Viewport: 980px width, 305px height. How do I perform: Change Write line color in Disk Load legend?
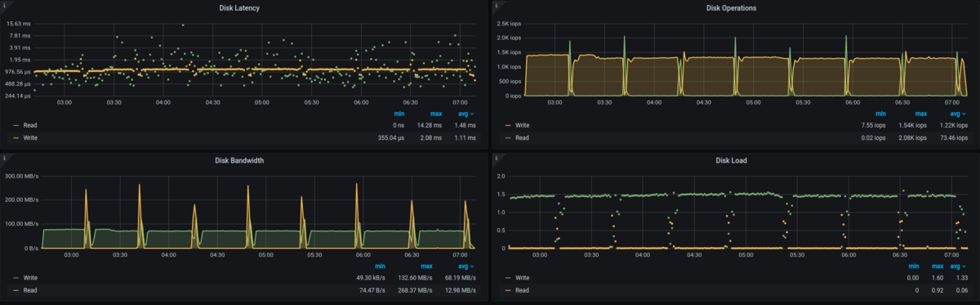509,277
